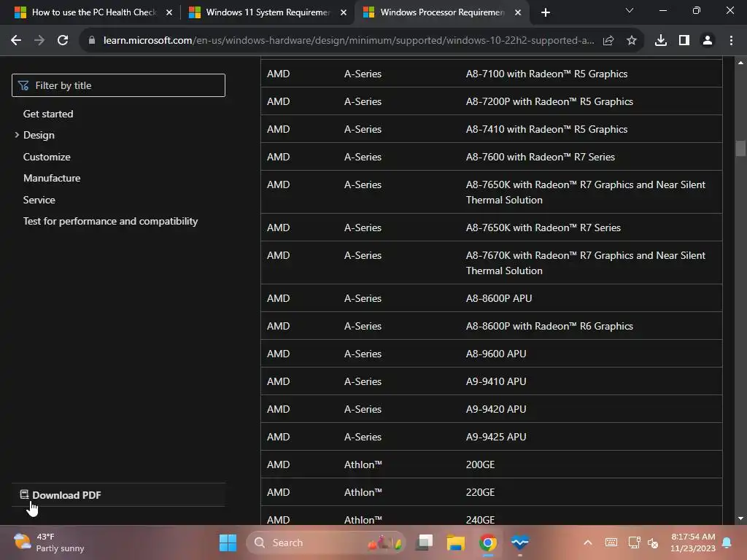Close the Windows 11 System Requirements tab

click(344, 12)
